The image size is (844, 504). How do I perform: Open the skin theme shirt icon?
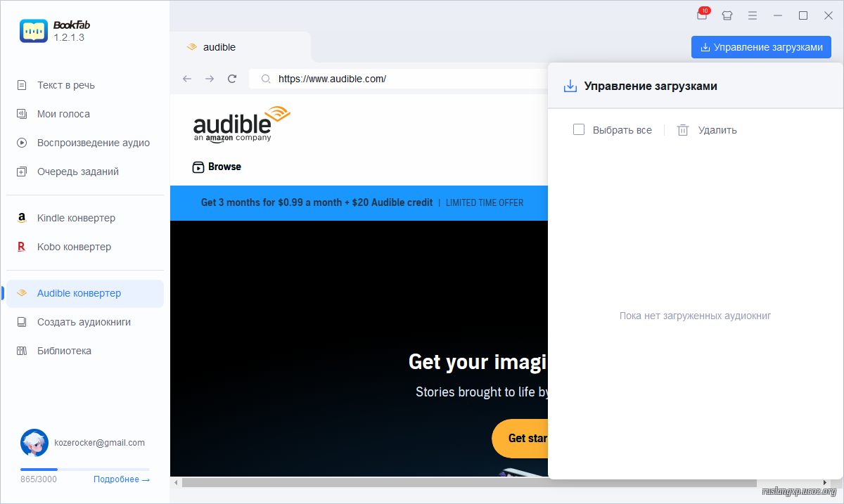tap(727, 15)
